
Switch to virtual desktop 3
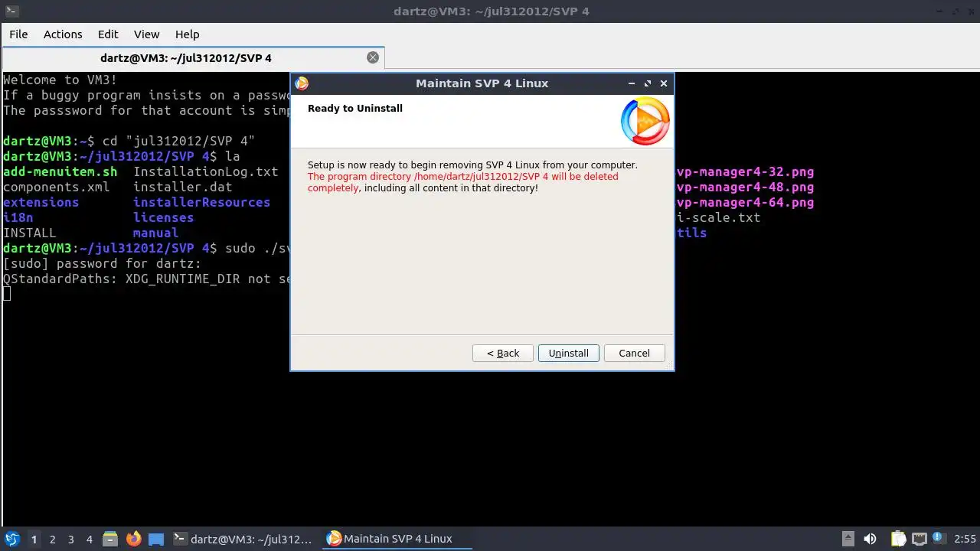71,539
